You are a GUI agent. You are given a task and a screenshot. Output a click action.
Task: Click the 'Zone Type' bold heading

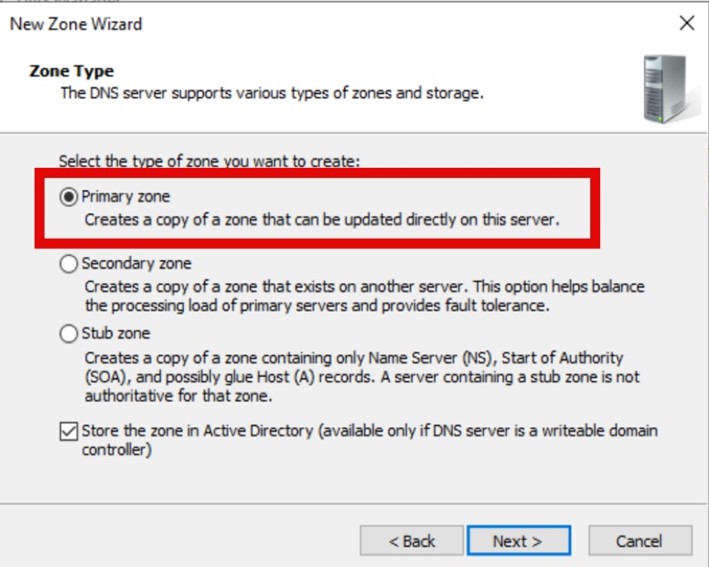[x=71, y=71]
